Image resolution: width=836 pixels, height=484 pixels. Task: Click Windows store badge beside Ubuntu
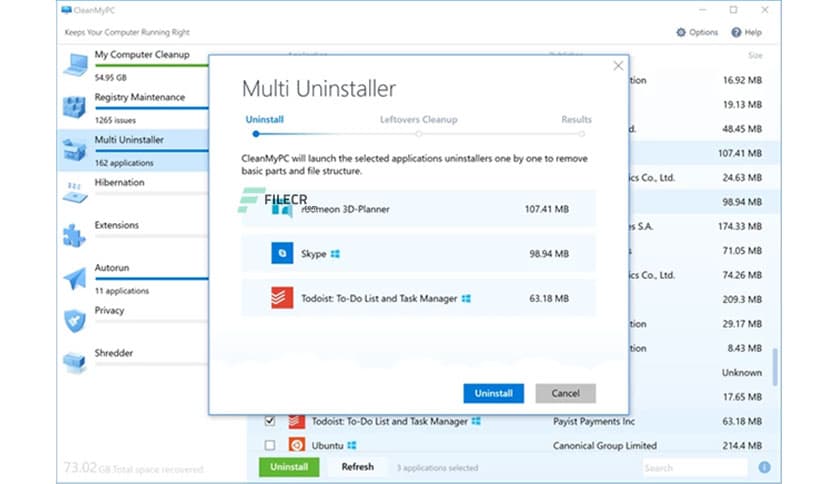click(351, 445)
